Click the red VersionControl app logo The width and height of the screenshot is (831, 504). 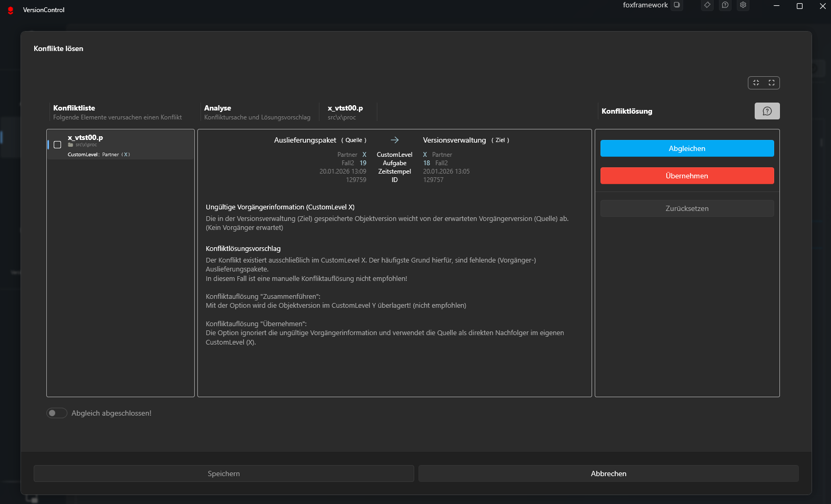tap(11, 10)
